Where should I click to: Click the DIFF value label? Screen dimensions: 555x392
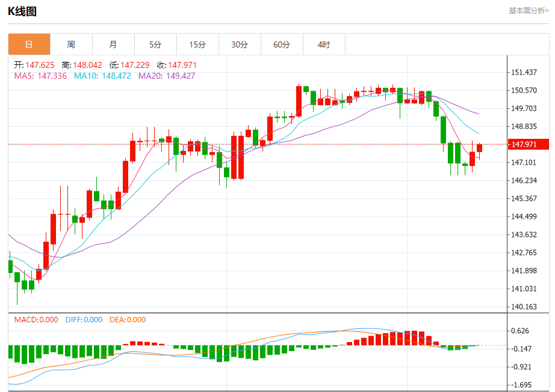[x=82, y=320]
